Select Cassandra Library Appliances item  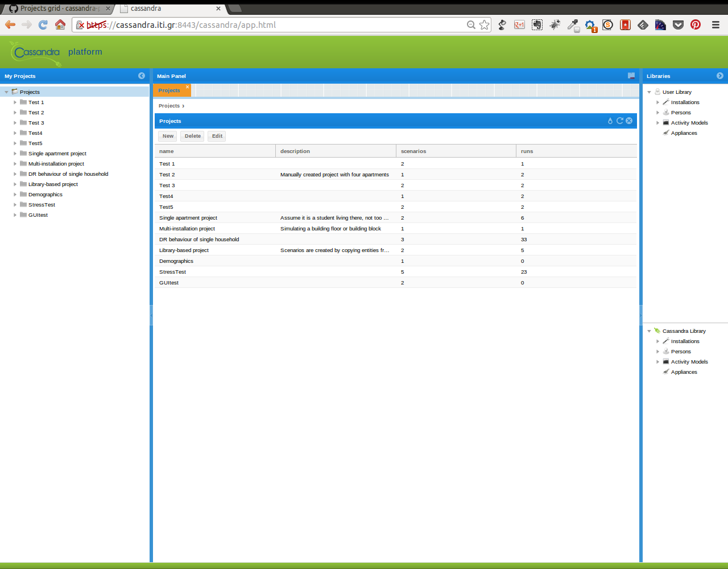684,372
